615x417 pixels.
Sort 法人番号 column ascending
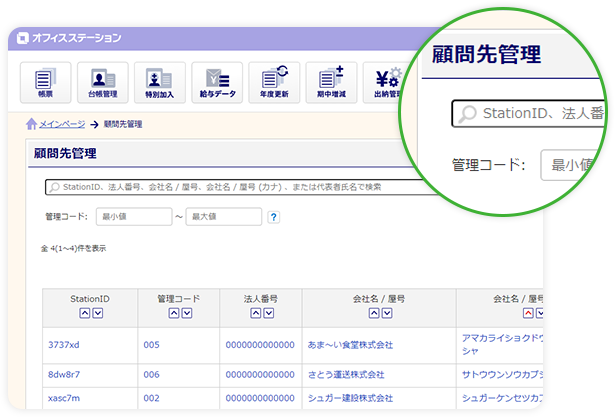click(256, 313)
